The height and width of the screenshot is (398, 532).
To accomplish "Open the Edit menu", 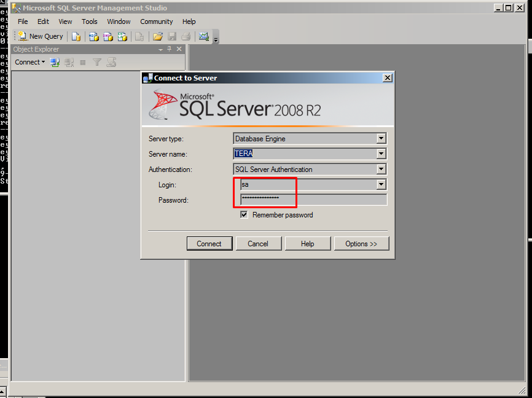I will (43, 21).
